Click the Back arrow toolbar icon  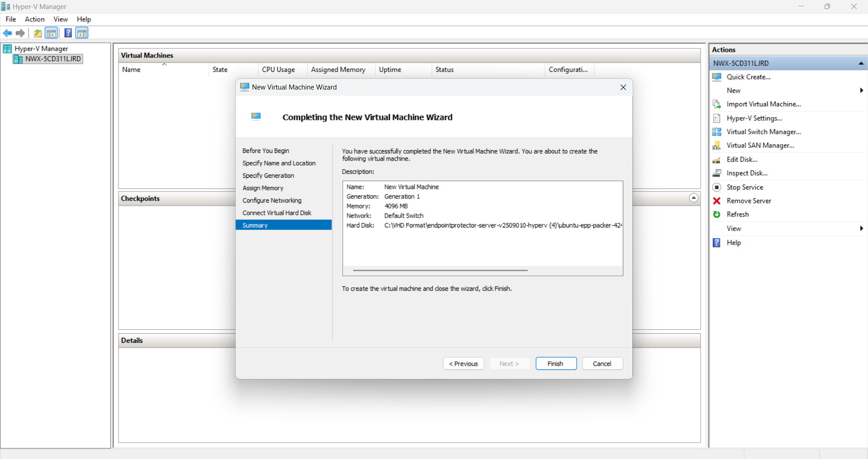point(7,33)
